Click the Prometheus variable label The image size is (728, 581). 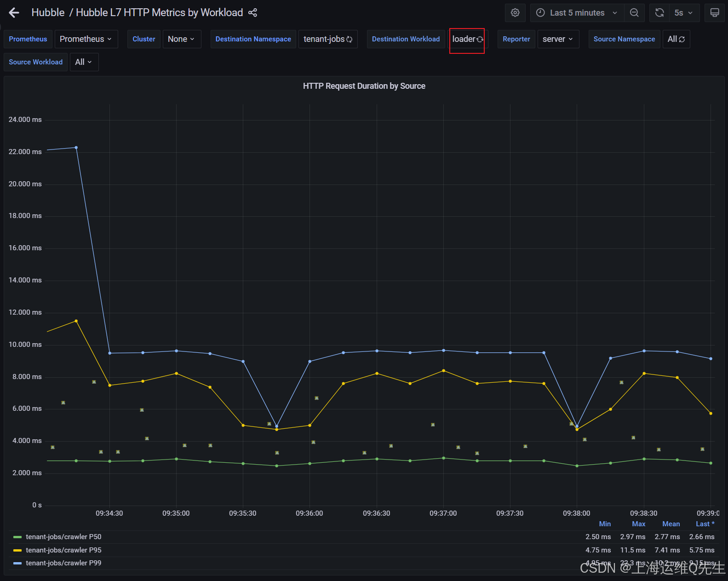(x=28, y=39)
